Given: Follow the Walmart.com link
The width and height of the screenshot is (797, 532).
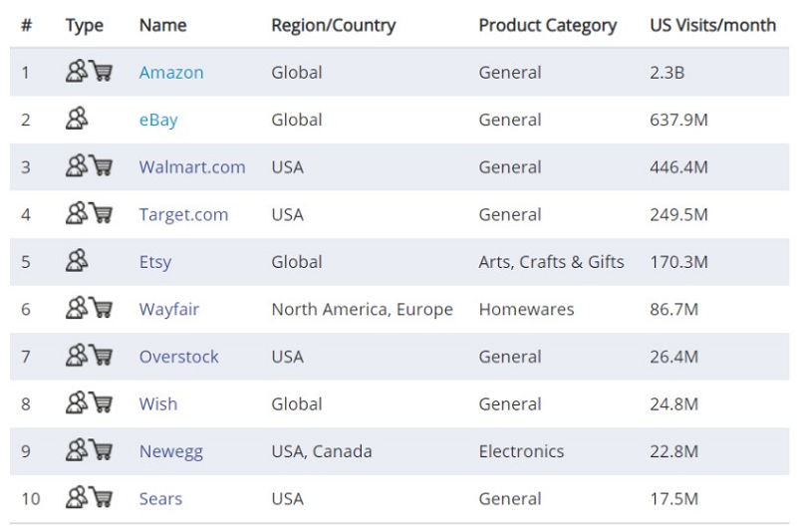Looking at the screenshot, I should pos(192,167).
